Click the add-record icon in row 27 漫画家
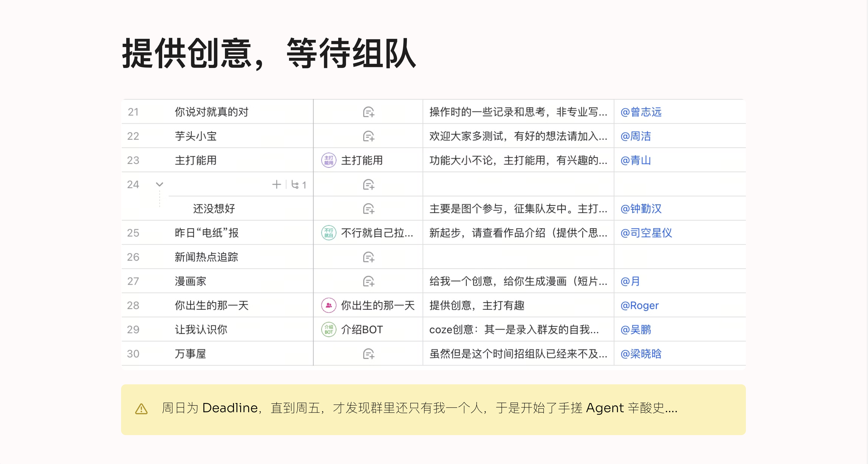 368,281
